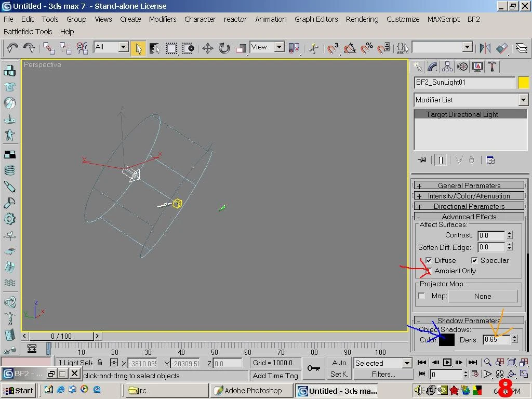This screenshot has height=399, width=532.
Task: Click the projector map None button
Action: point(483,296)
